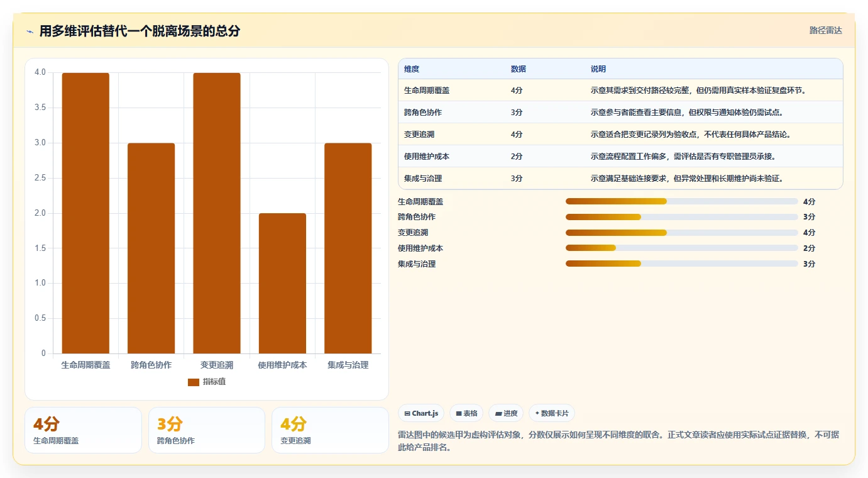Select the 跨角色协作 table row cell
Viewport: 868px width, 478px height.
[423, 113]
